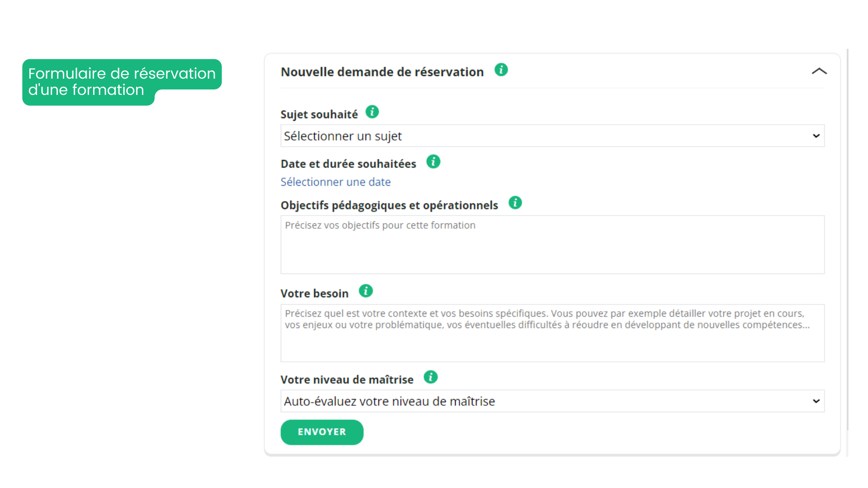This screenshot has width=868, height=488.
Task: Click the Sujet souhaité field label
Action: (319, 114)
